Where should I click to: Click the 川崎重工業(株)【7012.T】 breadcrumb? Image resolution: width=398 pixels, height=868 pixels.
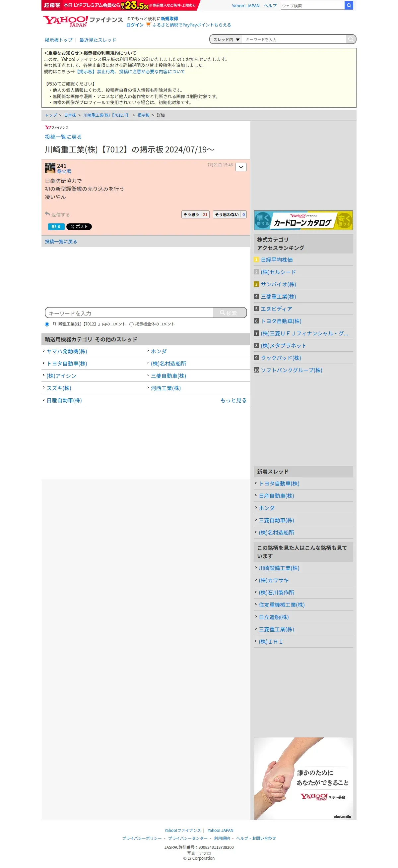106,115
